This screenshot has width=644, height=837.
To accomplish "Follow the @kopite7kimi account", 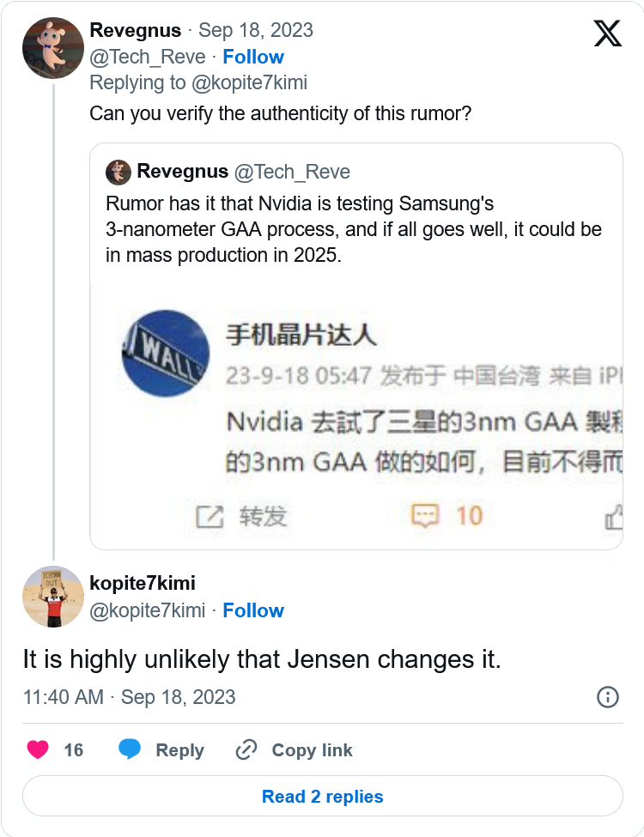I will click(x=253, y=610).
